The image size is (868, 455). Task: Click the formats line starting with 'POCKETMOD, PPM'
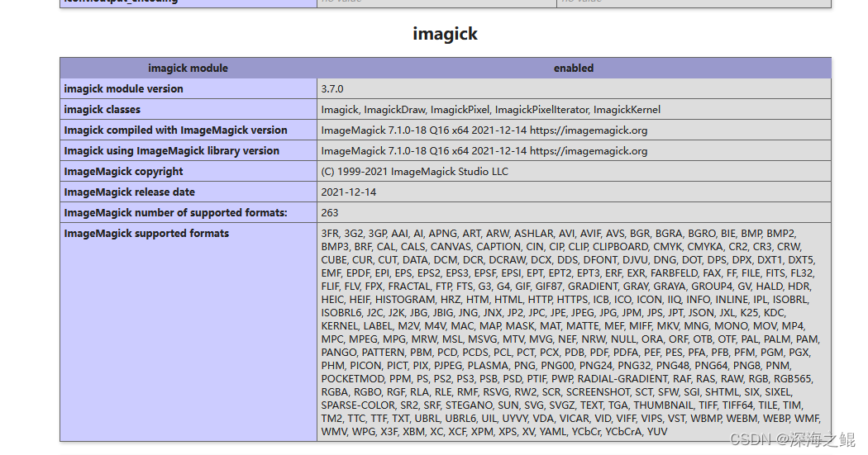click(x=567, y=379)
